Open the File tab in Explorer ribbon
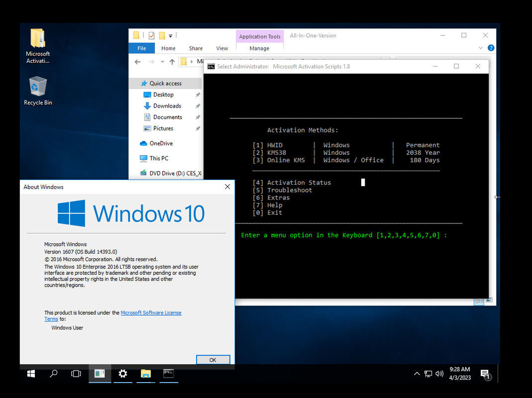This screenshot has width=532, height=398. tap(141, 48)
